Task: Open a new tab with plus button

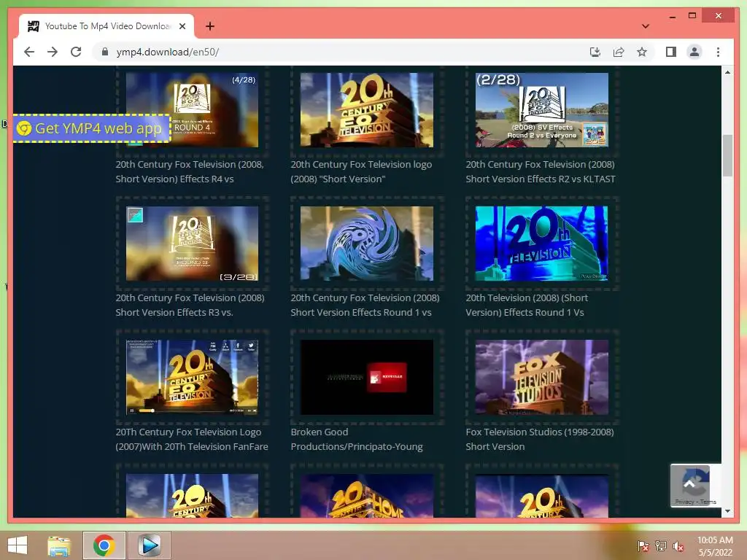Action: (x=209, y=26)
